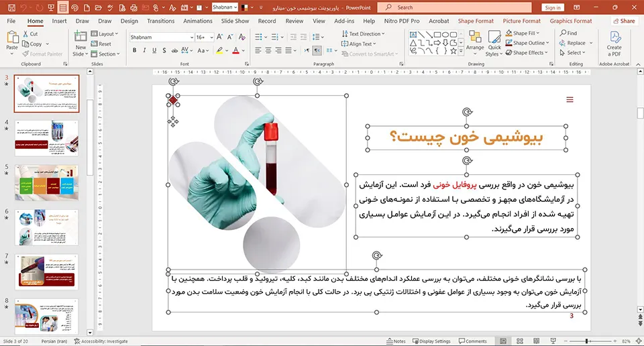Toggle Underline formatting
644x346 pixels.
(x=154, y=50)
